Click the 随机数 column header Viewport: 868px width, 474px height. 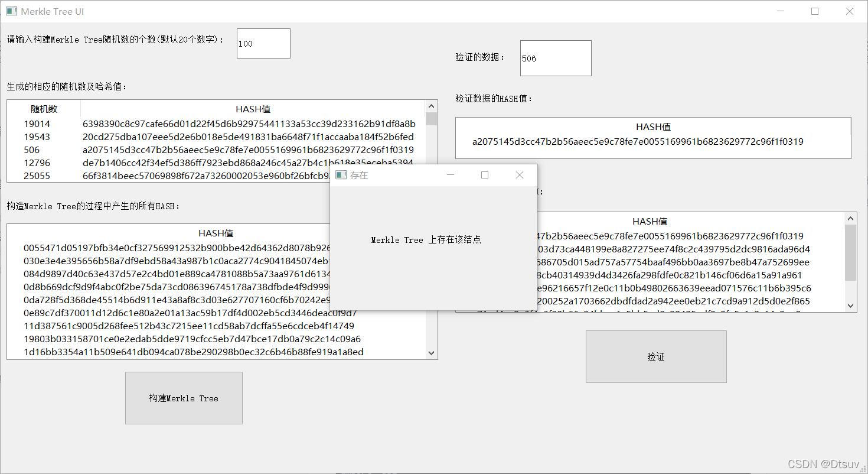click(x=44, y=109)
